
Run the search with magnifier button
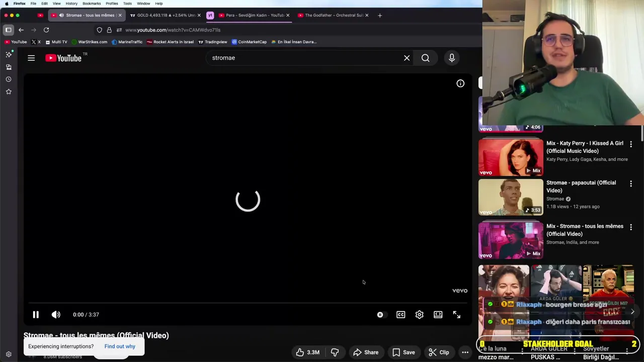click(x=426, y=58)
